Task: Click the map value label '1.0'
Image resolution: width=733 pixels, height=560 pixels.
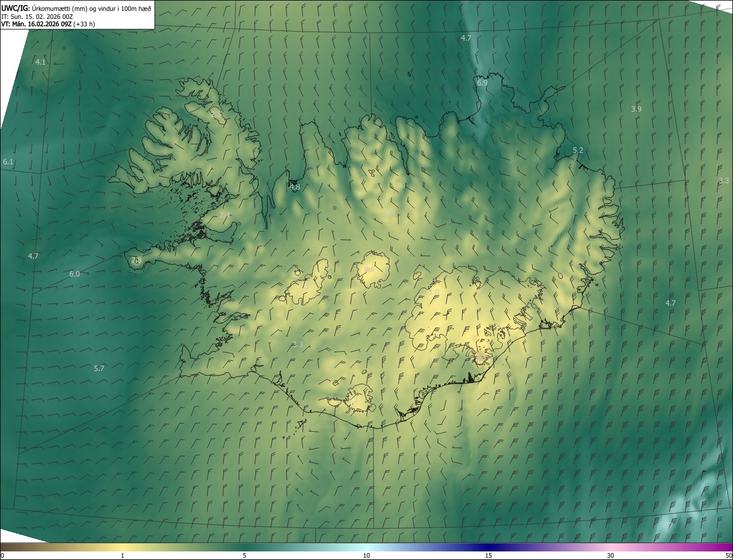Action: tap(434, 292)
